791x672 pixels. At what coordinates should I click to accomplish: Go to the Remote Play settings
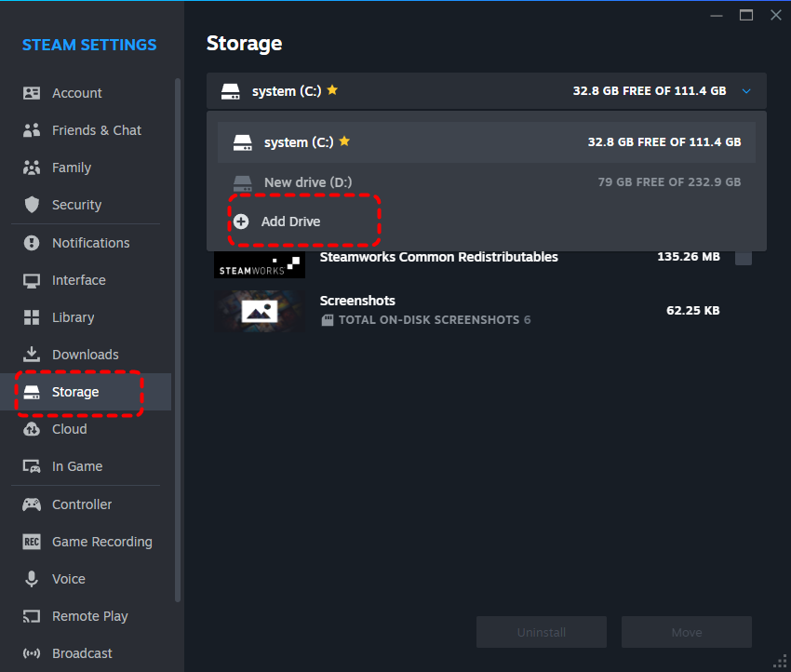pos(89,616)
